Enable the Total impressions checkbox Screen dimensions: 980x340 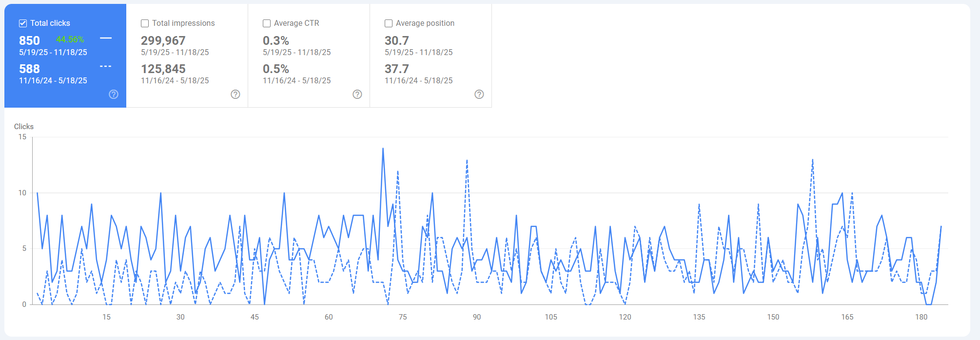[x=145, y=23]
